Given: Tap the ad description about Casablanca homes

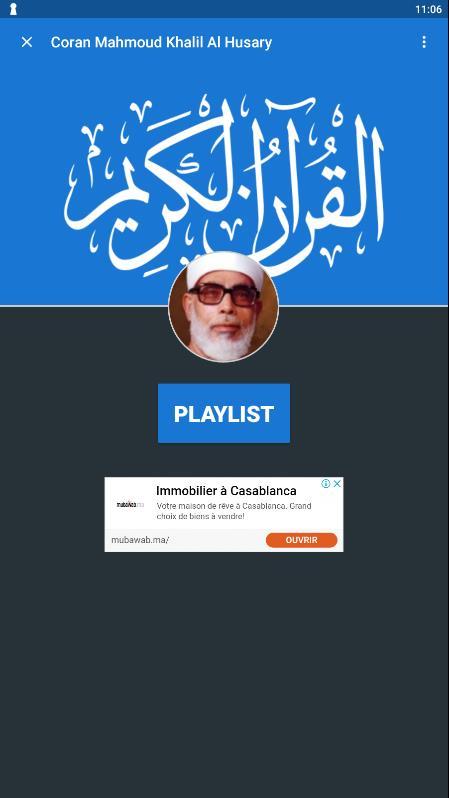Looking at the screenshot, I should click(234, 511).
